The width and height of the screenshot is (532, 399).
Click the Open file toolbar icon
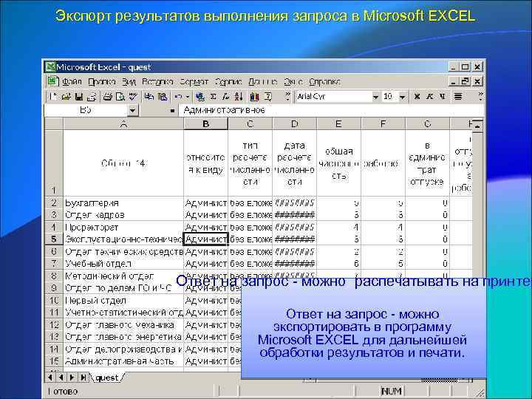tap(66, 97)
